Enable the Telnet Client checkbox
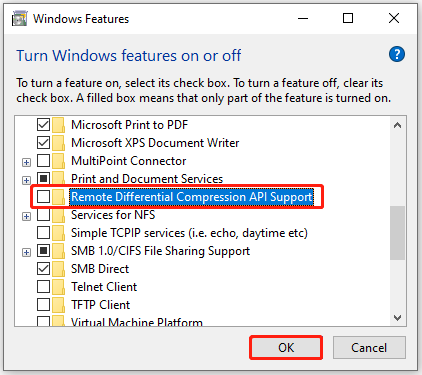The image size is (422, 375). (43, 287)
